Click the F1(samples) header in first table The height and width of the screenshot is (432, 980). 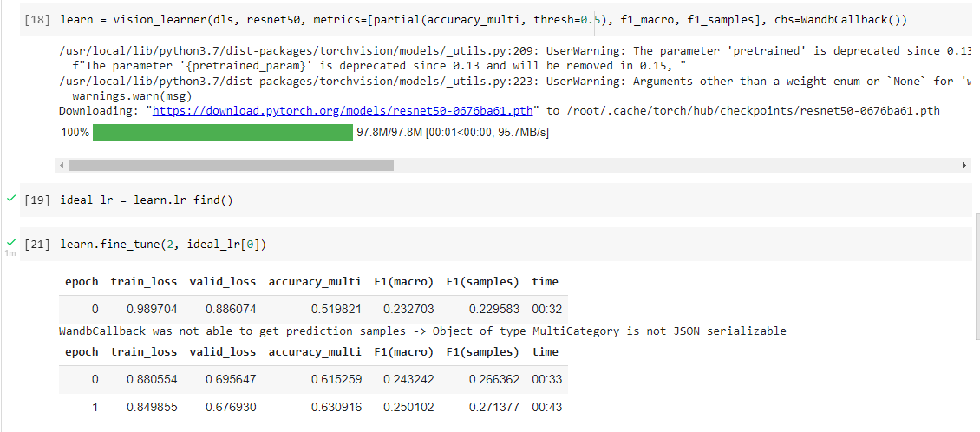(x=482, y=281)
